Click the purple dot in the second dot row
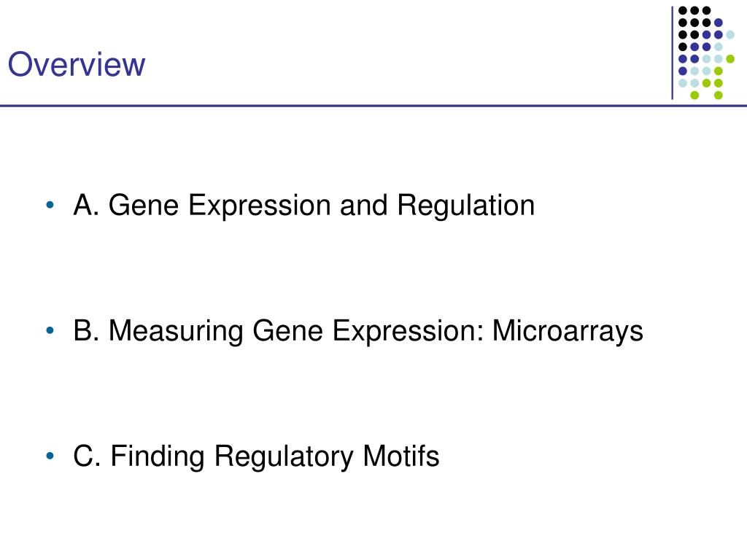The width and height of the screenshot is (747, 560). click(x=719, y=23)
